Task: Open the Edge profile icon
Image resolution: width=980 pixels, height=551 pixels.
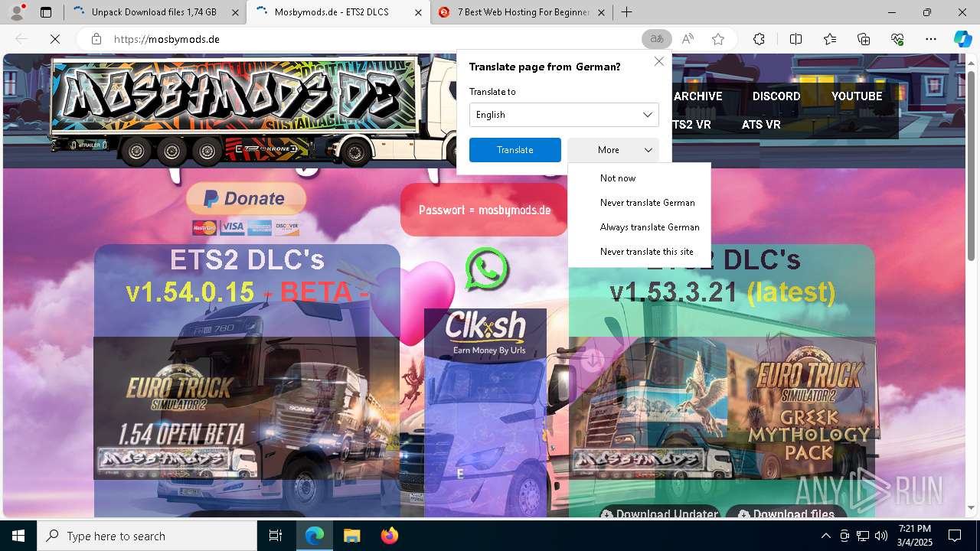Action: coord(17,12)
